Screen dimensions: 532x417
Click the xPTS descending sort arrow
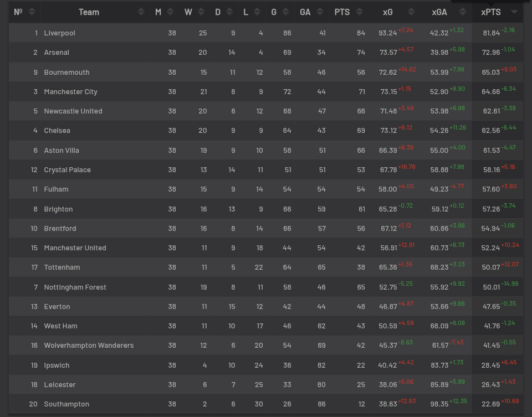pos(514,12)
